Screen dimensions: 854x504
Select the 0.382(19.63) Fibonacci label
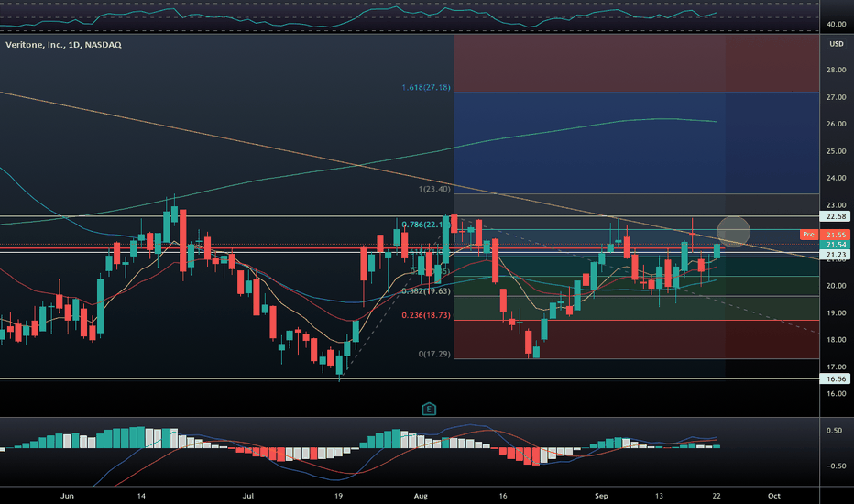(x=426, y=291)
